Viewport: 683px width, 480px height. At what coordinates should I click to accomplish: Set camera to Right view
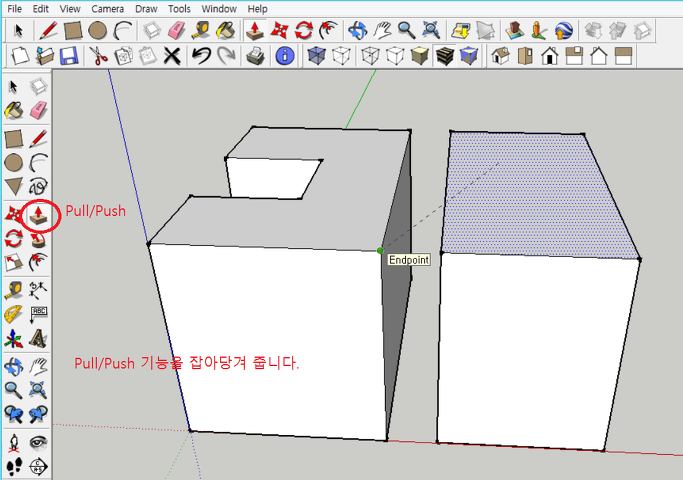[x=574, y=56]
